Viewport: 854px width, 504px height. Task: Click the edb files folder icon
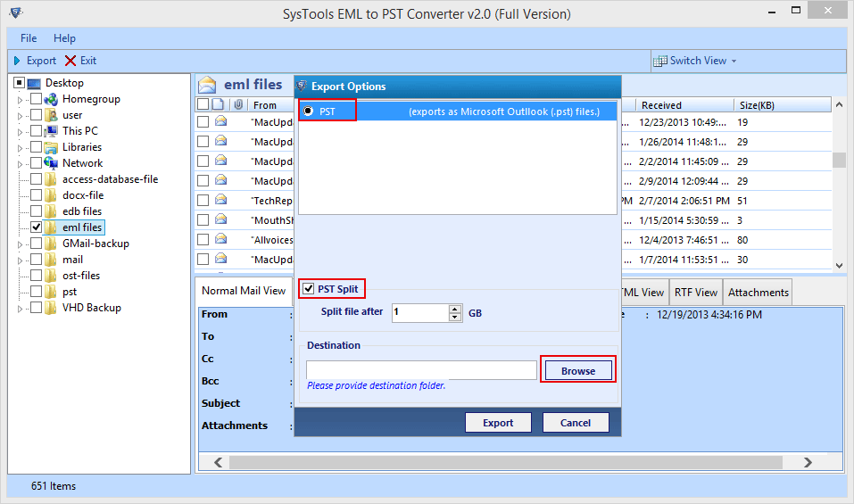51,211
